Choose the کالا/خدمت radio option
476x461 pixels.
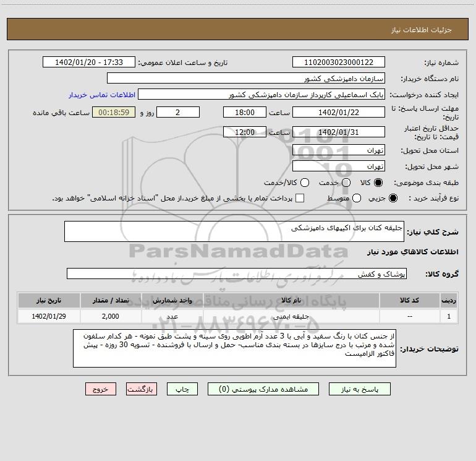[x=305, y=183]
